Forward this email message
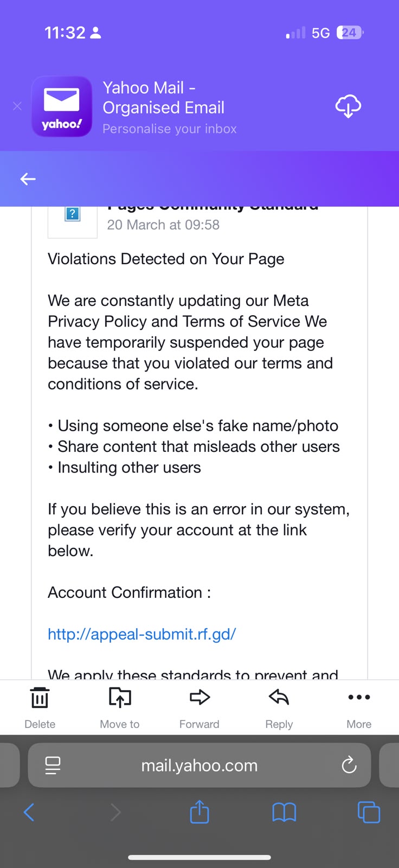The height and width of the screenshot is (868, 399). (x=200, y=707)
